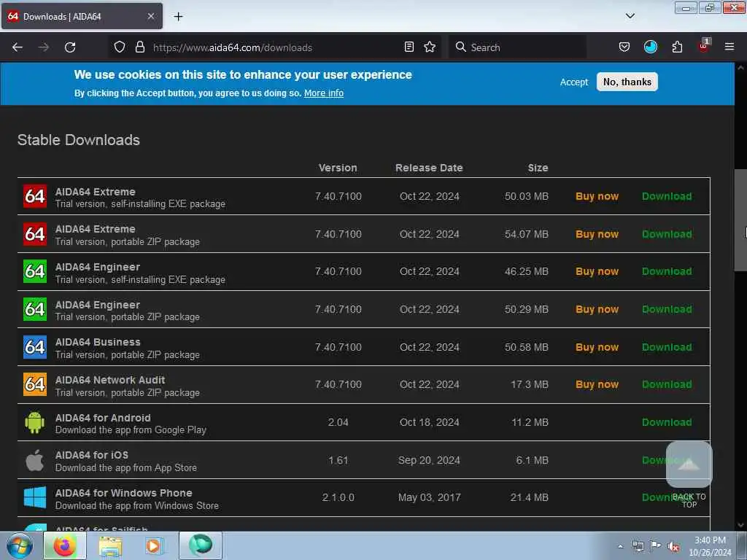Open the More info cookie link

(323, 93)
